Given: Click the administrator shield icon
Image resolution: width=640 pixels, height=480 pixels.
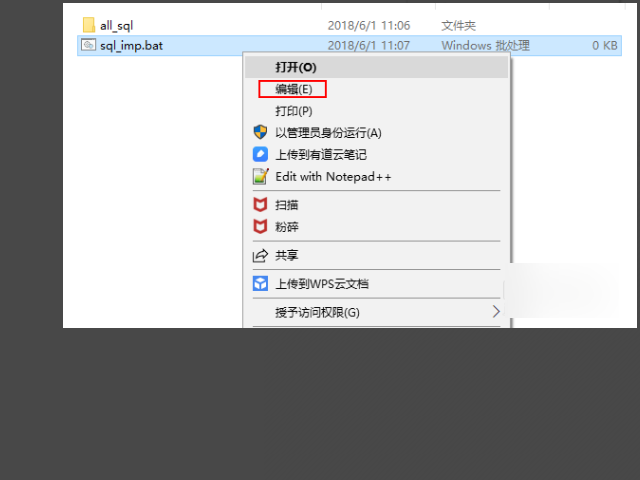Looking at the screenshot, I should (x=260, y=132).
